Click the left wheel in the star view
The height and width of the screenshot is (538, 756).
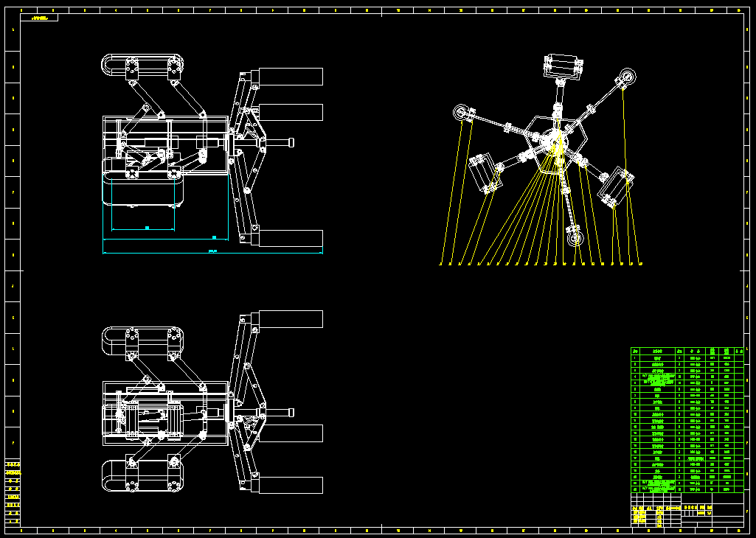point(461,113)
